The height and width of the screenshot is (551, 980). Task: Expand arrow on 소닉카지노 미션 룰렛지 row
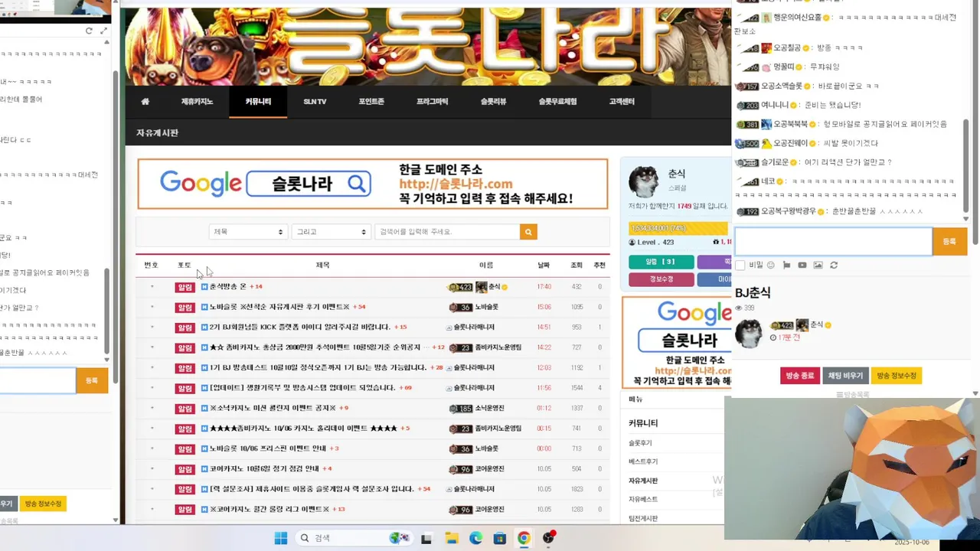pos(152,409)
